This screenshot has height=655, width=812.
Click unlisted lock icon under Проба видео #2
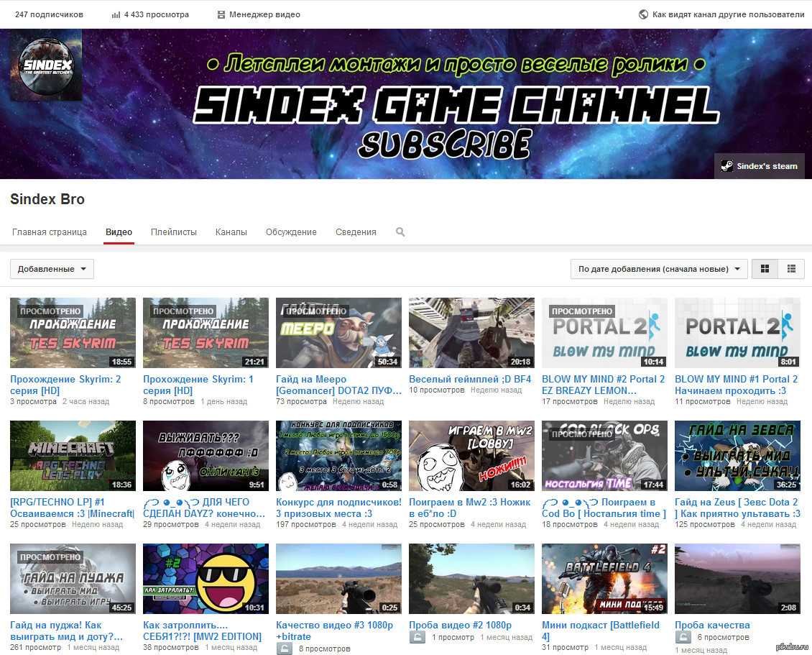[x=417, y=638]
